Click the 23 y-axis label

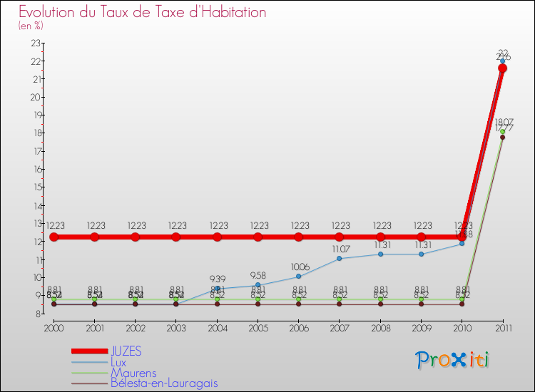pyautogui.click(x=36, y=43)
